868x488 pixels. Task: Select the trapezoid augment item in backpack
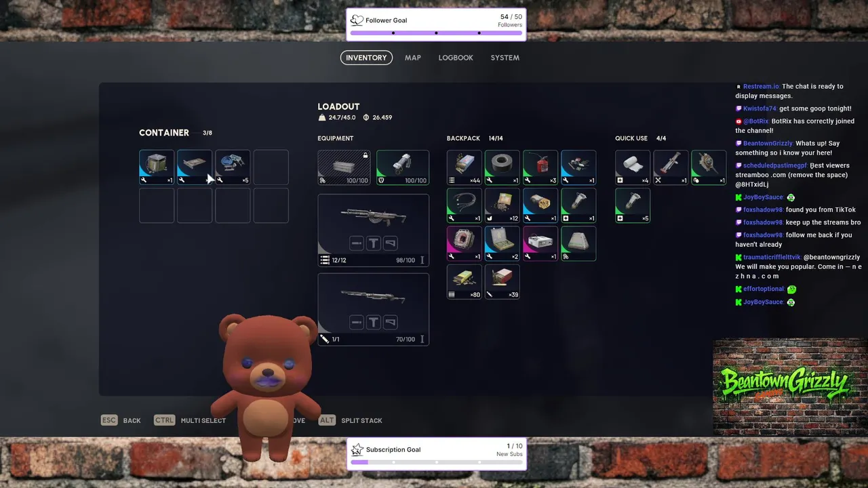tap(578, 243)
